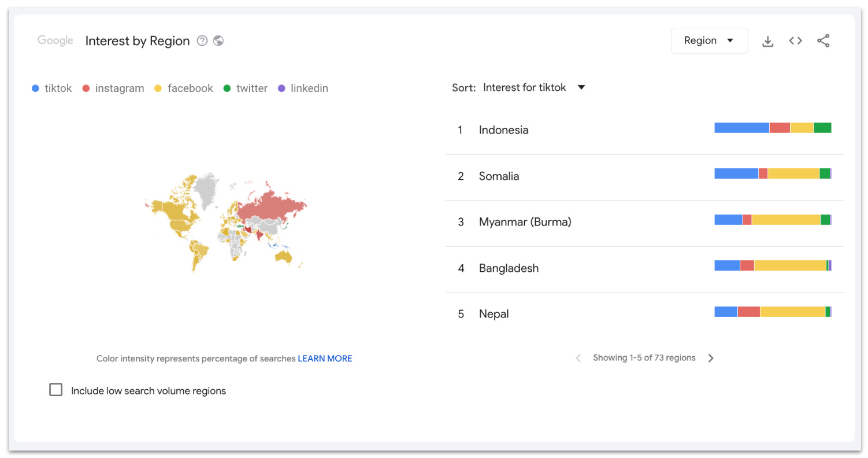Click Indonesia's stacked interest bar
Image resolution: width=868 pixels, height=458 pixels.
pyautogui.click(x=773, y=128)
